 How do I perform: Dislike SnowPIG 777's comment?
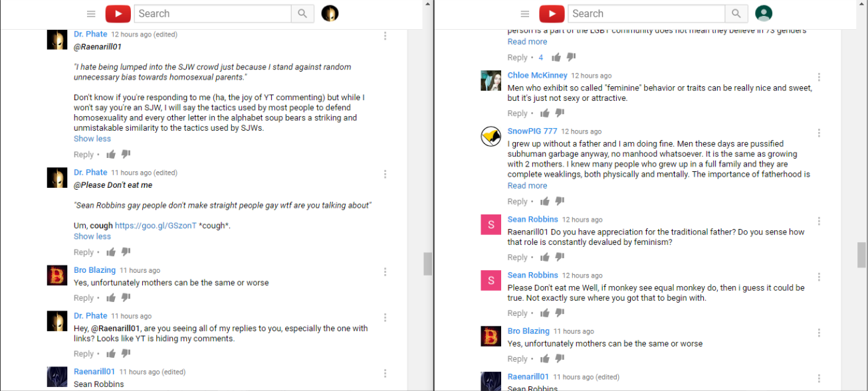(x=560, y=201)
